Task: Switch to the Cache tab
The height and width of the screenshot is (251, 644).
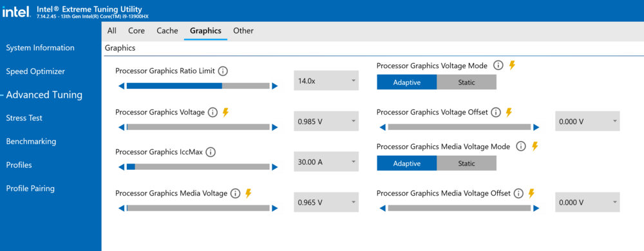Action: (167, 31)
